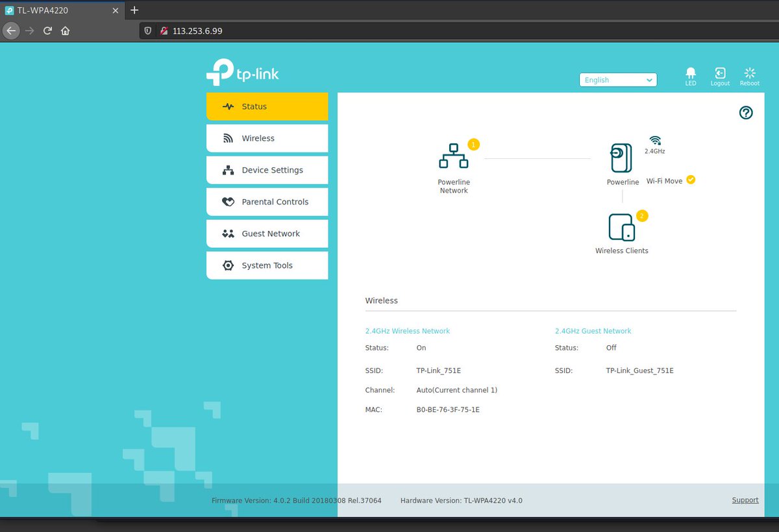Click the browser back arrow button
Viewport: 779px width, 532px height.
11,30
